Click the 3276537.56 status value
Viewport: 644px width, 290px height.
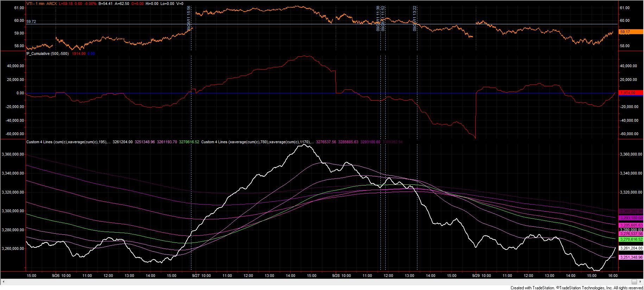[x=326, y=142]
